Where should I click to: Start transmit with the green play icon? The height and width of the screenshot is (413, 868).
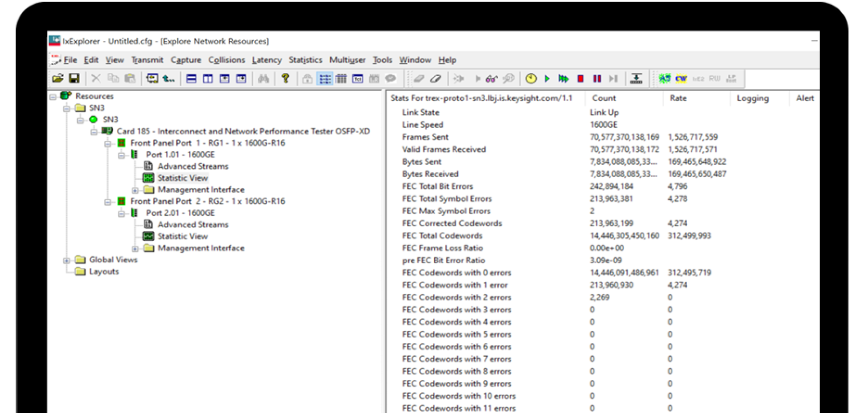547,78
